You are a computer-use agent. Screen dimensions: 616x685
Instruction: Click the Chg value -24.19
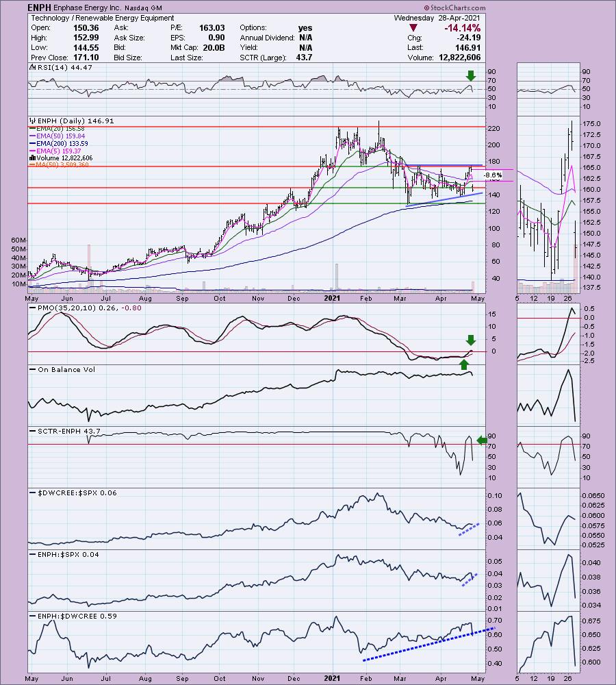click(468, 38)
